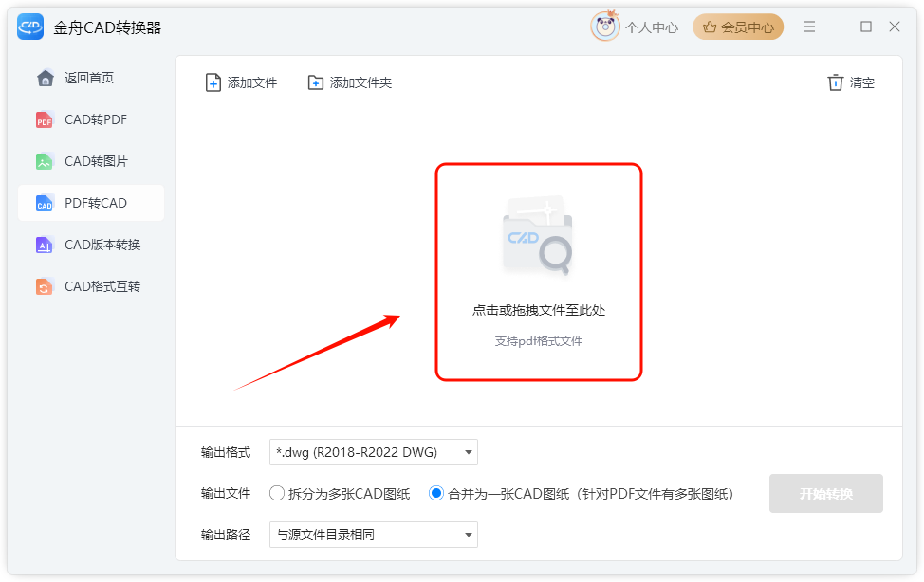Switch to CAD版本转换 mode
Screen dimensions: 924x582
point(91,245)
